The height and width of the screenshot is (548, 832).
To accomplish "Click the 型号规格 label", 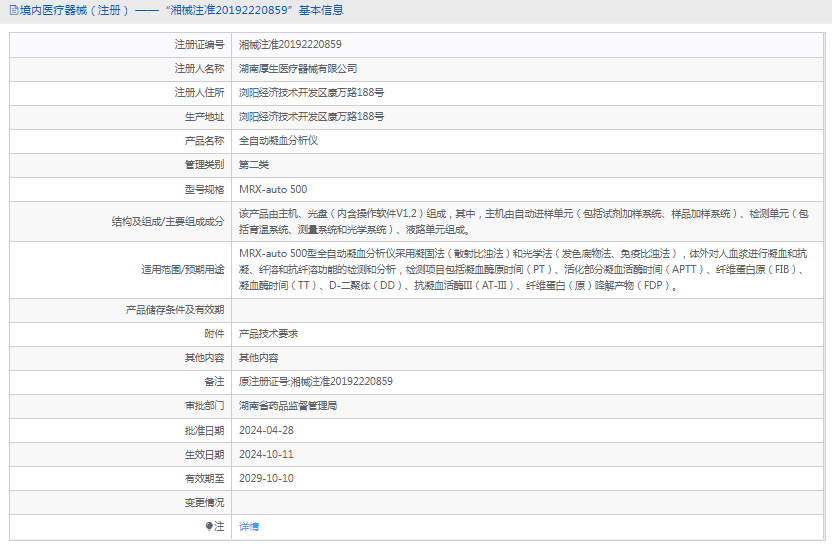I will 204,189.
